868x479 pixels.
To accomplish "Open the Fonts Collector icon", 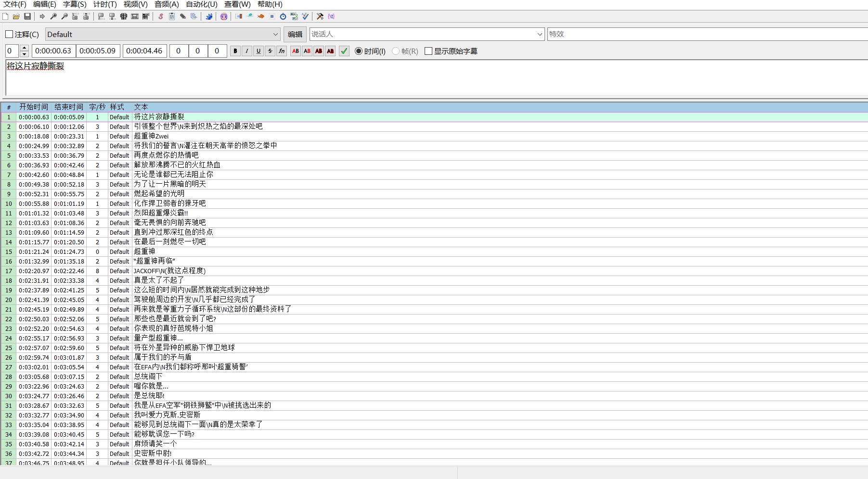I will pyautogui.click(x=194, y=16).
